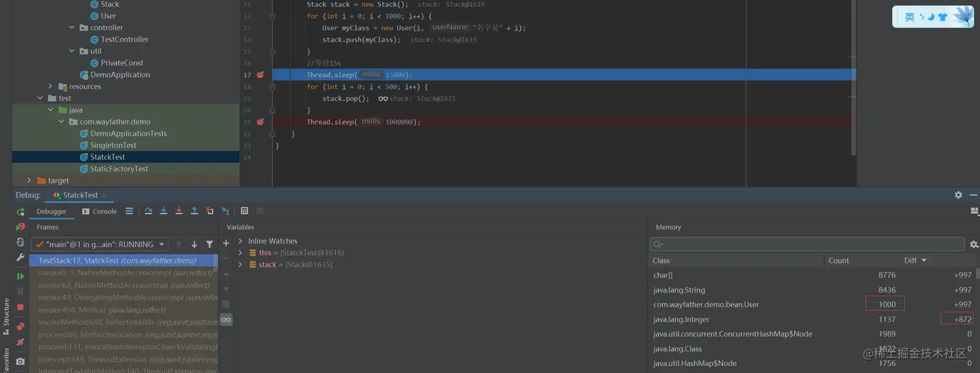Image resolution: width=980 pixels, height=373 pixels.
Task: Select the next frame with the down arrow
Action: click(194, 245)
